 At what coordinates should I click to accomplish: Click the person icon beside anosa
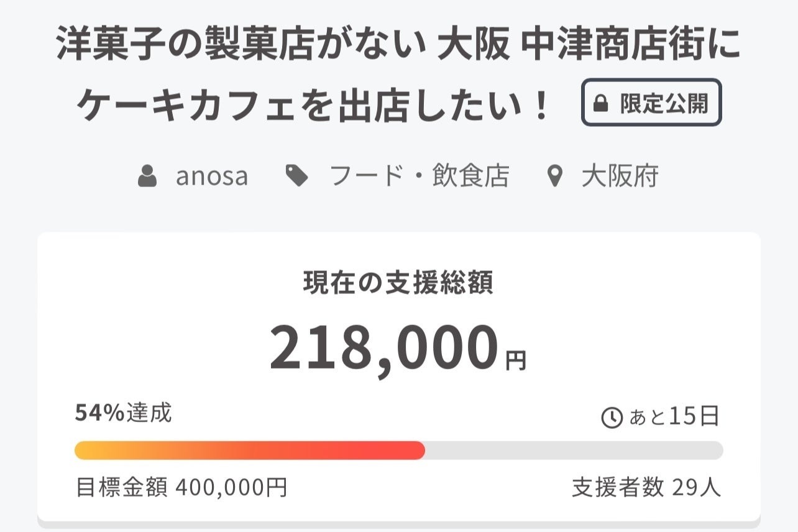point(147,177)
